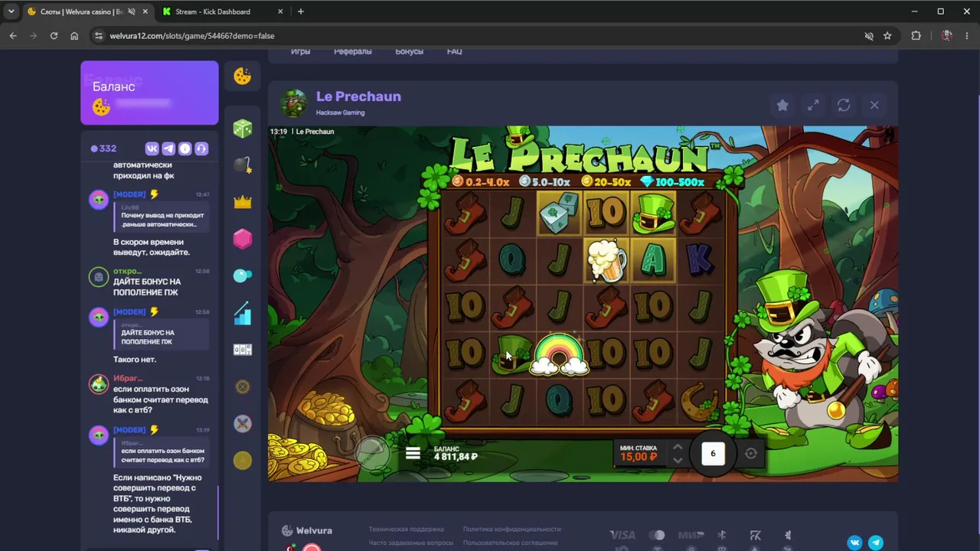
Task: Toggle the muted site sound icon
Action: pyautogui.click(x=869, y=36)
